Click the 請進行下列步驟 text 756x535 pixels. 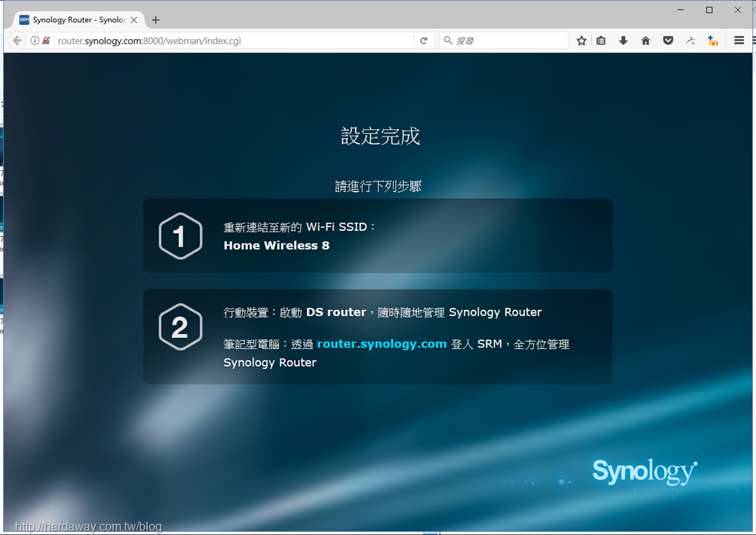pyautogui.click(x=379, y=186)
